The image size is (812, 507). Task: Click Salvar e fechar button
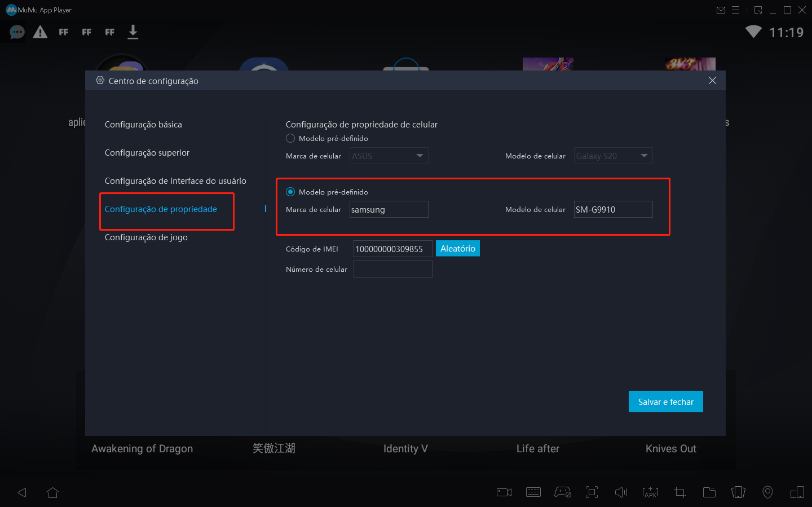click(x=665, y=402)
